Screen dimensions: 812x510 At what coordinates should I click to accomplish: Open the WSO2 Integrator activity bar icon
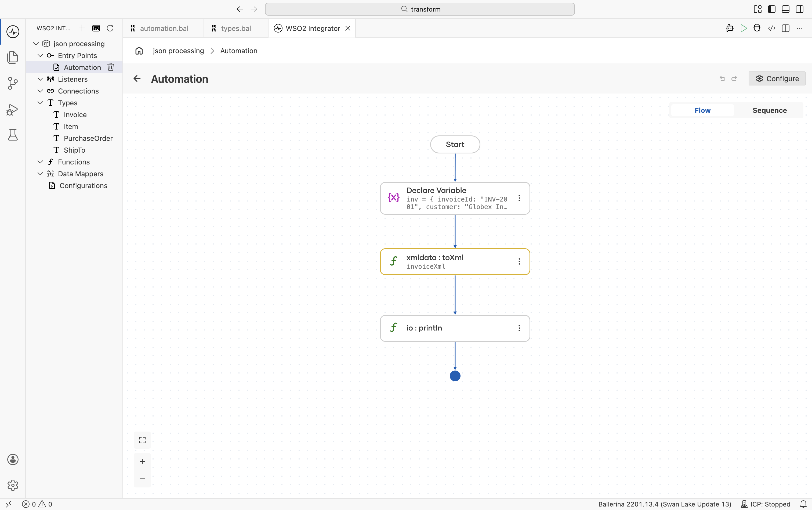(13, 32)
